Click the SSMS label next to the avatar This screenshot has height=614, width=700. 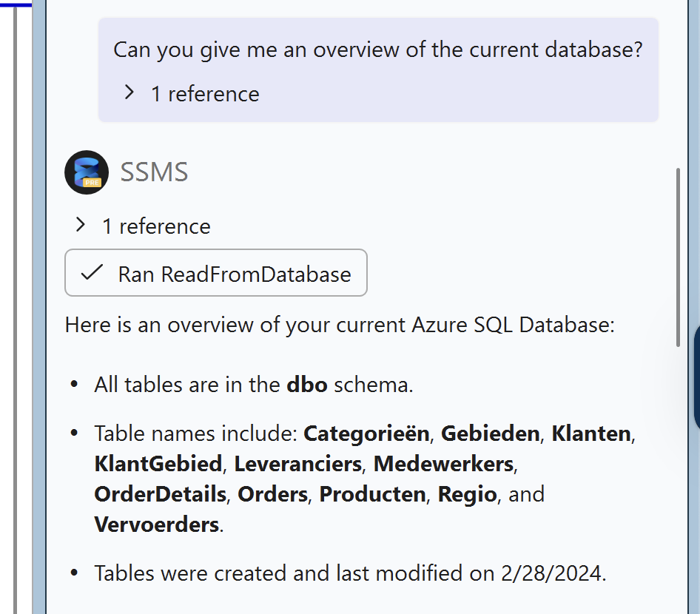[x=153, y=171]
